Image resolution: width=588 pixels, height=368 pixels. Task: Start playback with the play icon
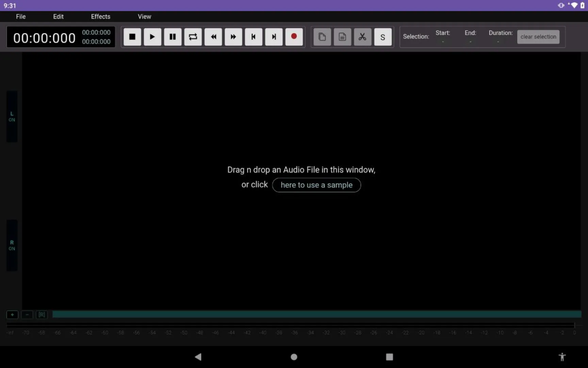152,37
